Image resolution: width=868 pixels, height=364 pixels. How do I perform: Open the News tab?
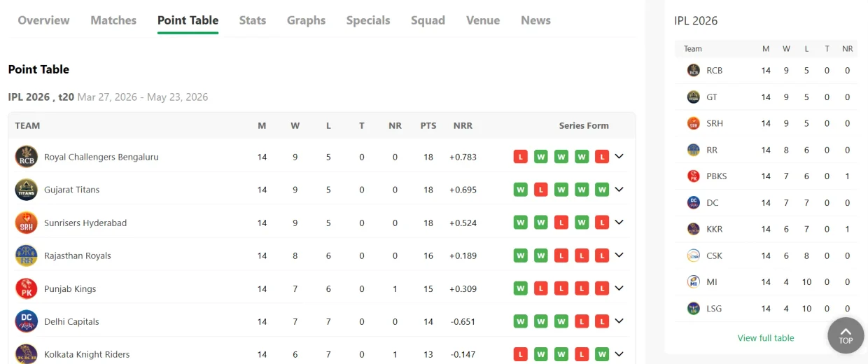(x=535, y=20)
